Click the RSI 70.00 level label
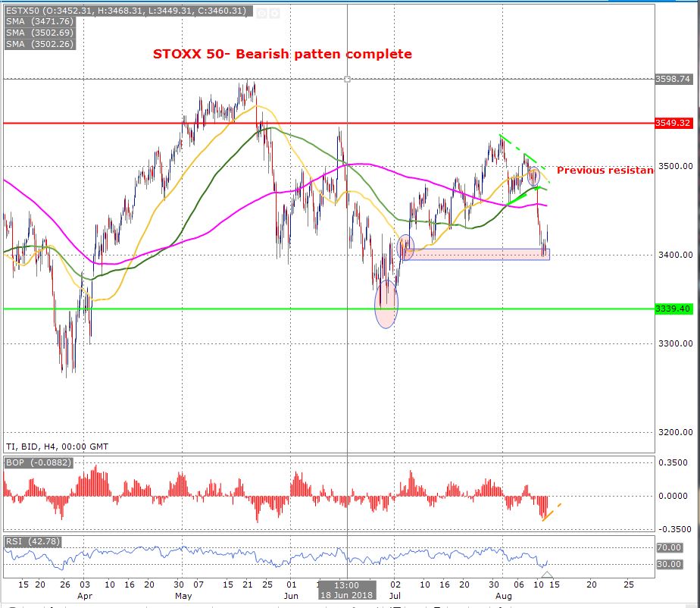The height and width of the screenshot is (608, 700). coord(669,547)
